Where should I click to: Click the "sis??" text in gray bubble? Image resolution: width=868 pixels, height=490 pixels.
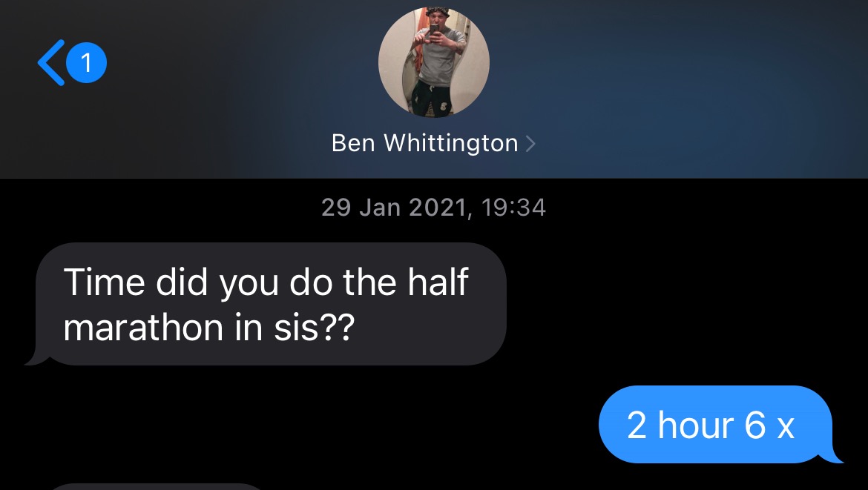[x=314, y=328]
